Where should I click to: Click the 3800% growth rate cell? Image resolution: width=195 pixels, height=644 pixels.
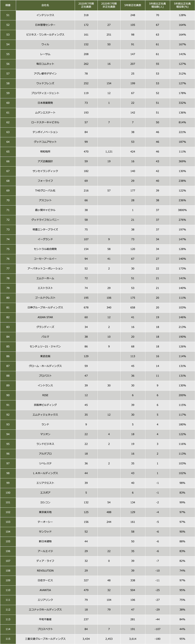[182, 210]
